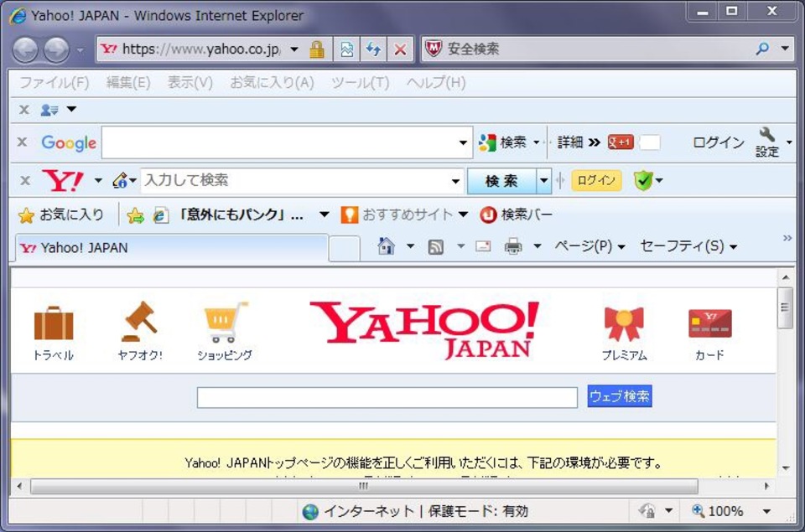
Task: Open the セーフティ(S) dropdown menu
Action: [688, 247]
